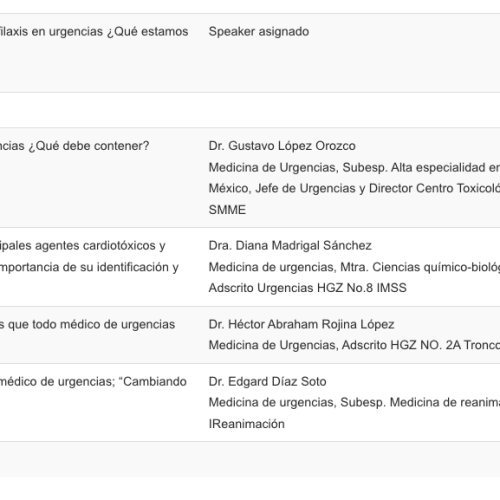Click Dr. Edgard Díaz Soto name
500x500 pixels.
pyautogui.click(x=267, y=382)
